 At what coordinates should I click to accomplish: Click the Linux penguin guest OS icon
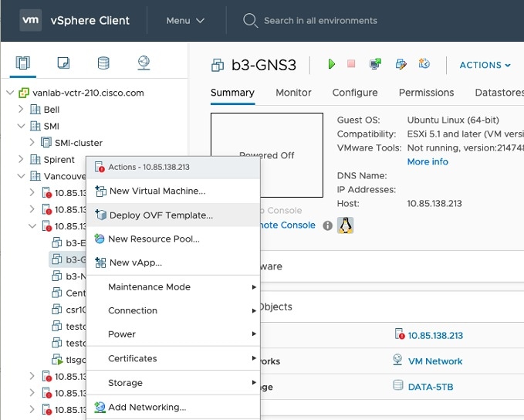point(345,225)
